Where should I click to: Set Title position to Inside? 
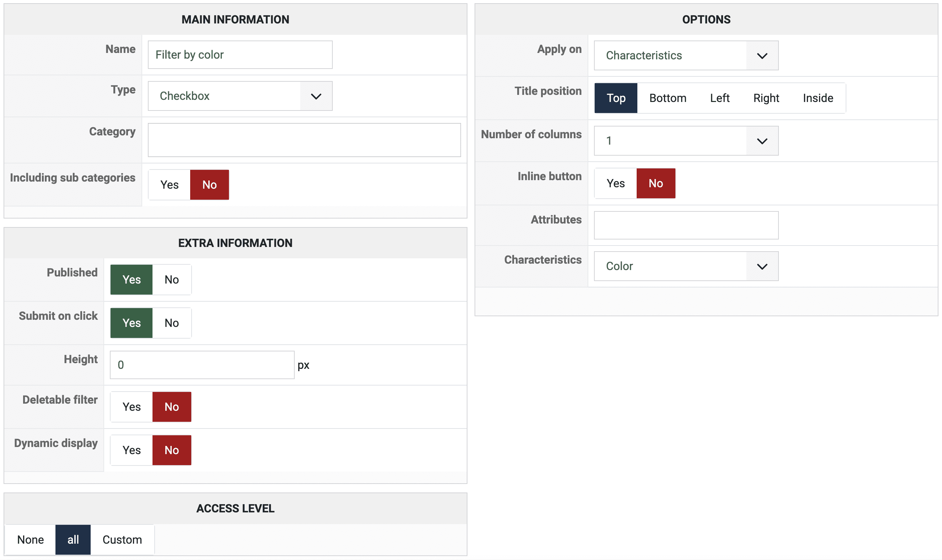coord(818,98)
